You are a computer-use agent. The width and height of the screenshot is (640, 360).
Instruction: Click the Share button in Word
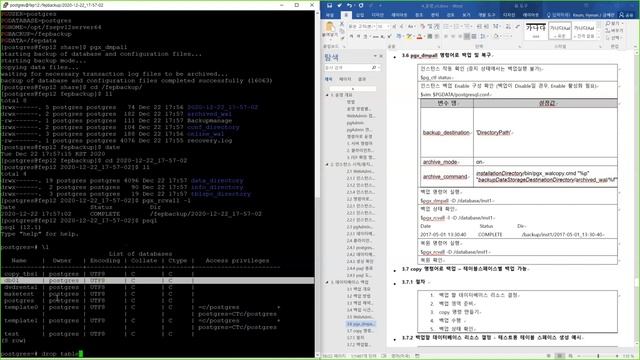coord(626,15)
